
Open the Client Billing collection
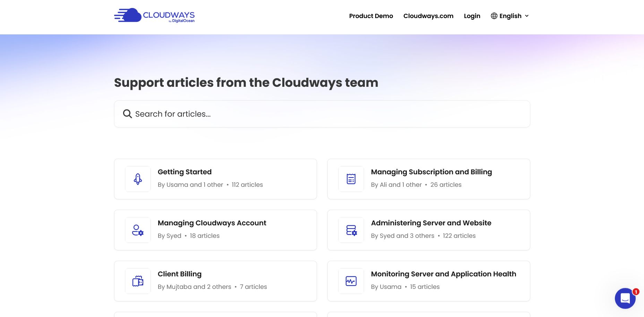click(x=215, y=281)
